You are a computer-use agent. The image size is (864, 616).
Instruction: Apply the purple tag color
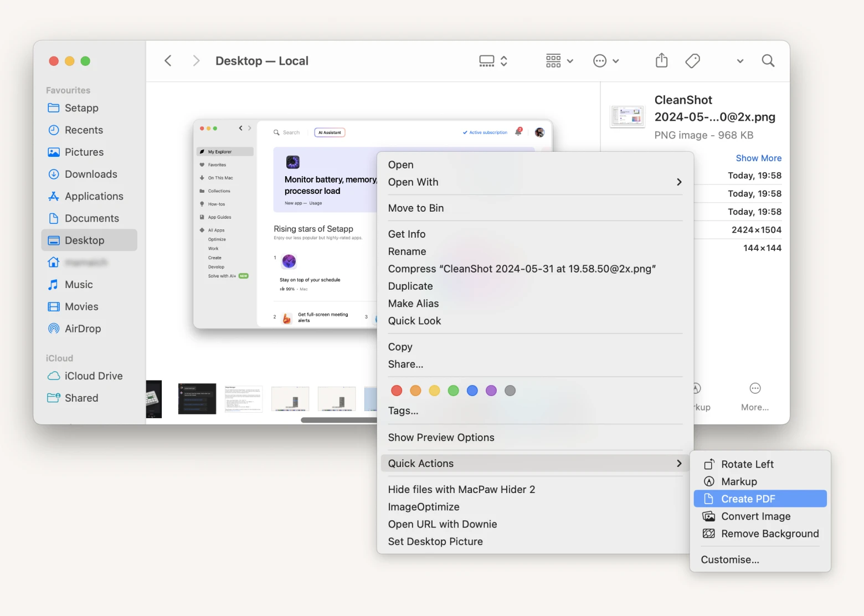pos(491,391)
